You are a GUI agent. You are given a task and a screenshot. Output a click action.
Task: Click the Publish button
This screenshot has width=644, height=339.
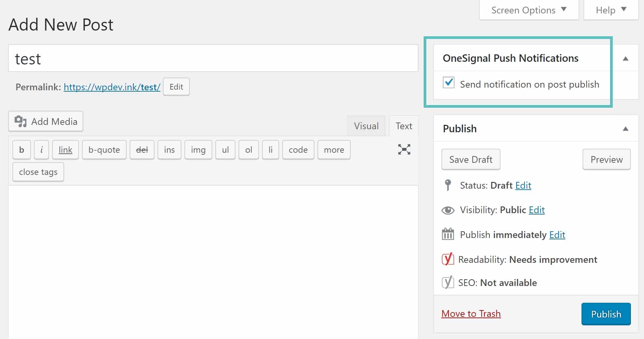tap(606, 314)
